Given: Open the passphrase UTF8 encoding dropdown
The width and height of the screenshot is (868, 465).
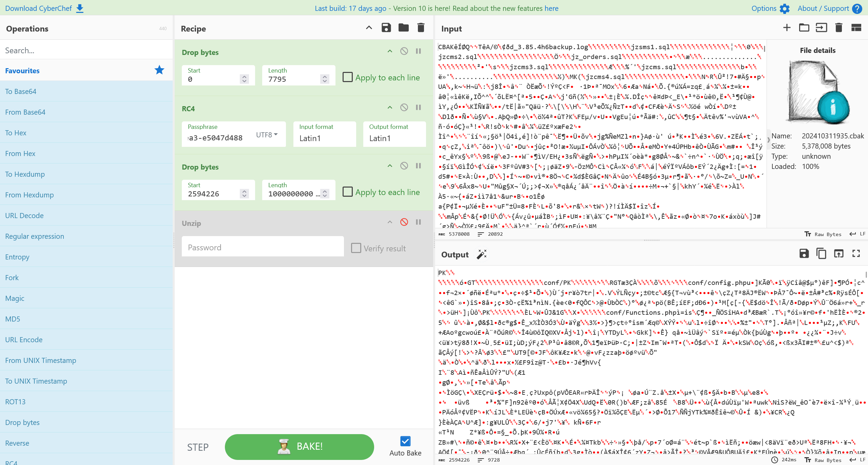Looking at the screenshot, I should click(x=267, y=135).
